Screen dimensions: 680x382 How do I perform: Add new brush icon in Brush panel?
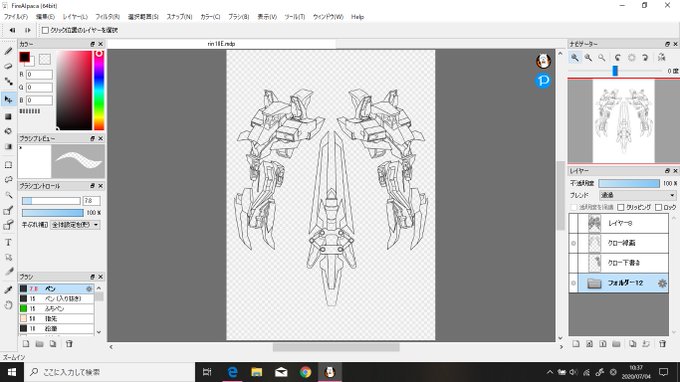26,344
